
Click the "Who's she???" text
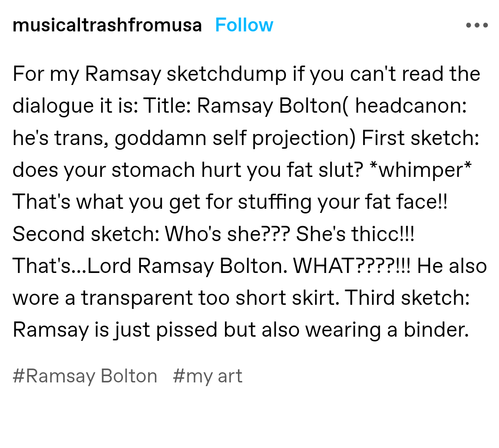click(227, 234)
